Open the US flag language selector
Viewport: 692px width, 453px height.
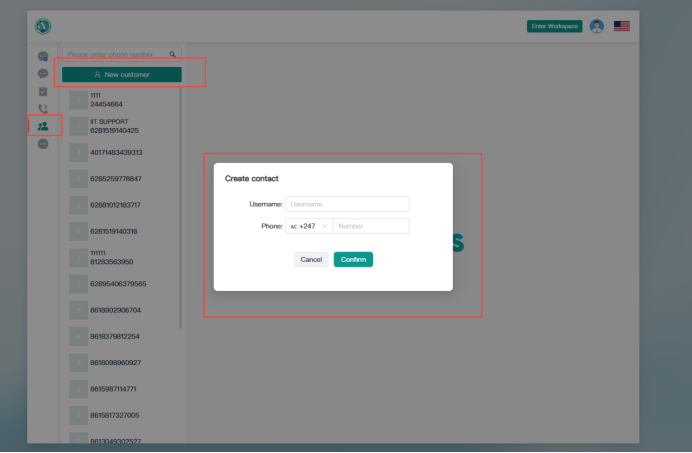622,26
